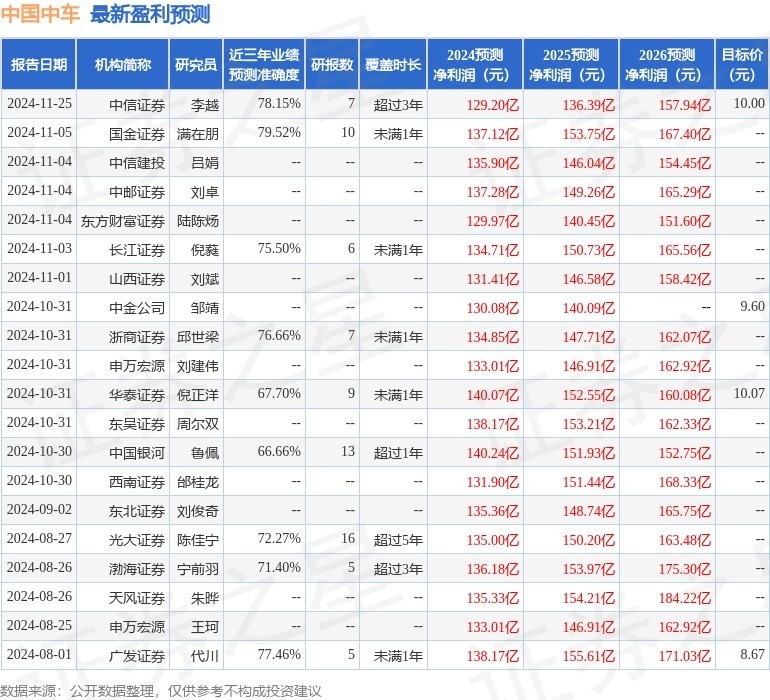Click researcher name 陆陈炀
This screenshot has width=770, height=700.
point(198,221)
